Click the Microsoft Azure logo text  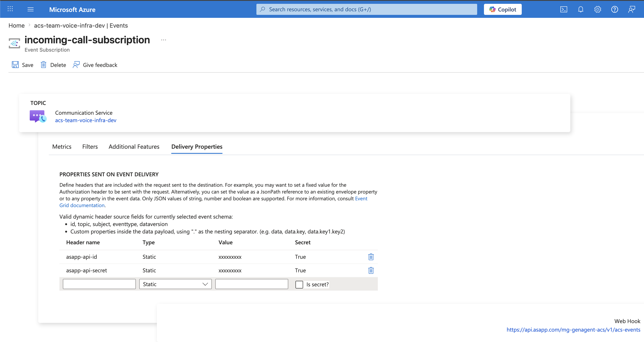click(72, 10)
